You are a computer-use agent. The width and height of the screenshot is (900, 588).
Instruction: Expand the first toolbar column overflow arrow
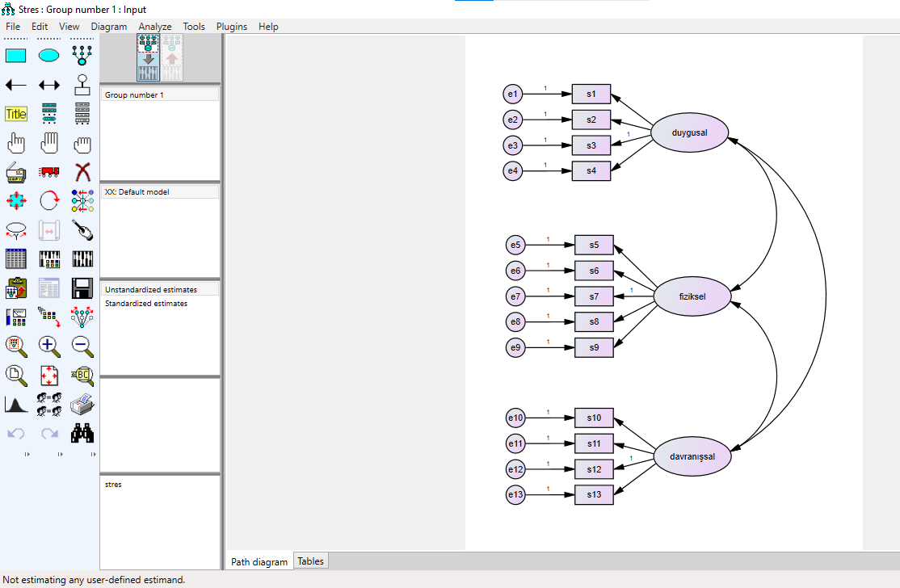27,455
